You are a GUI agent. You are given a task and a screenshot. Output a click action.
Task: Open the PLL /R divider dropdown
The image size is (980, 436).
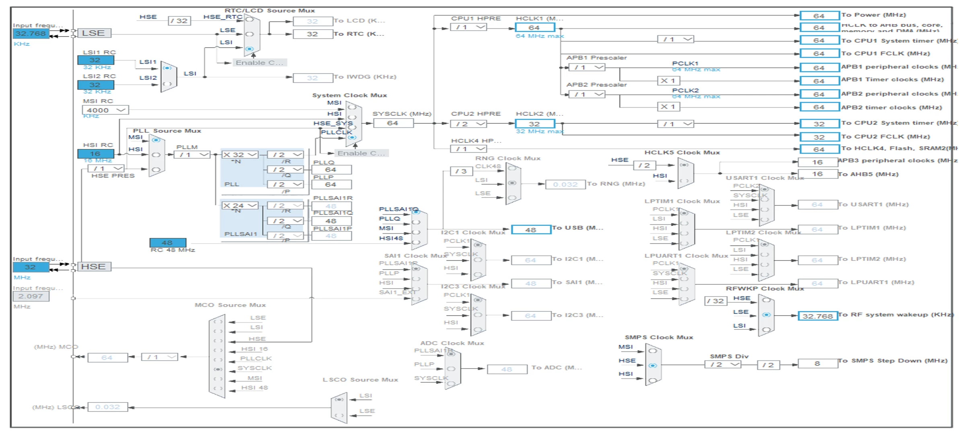click(x=286, y=155)
